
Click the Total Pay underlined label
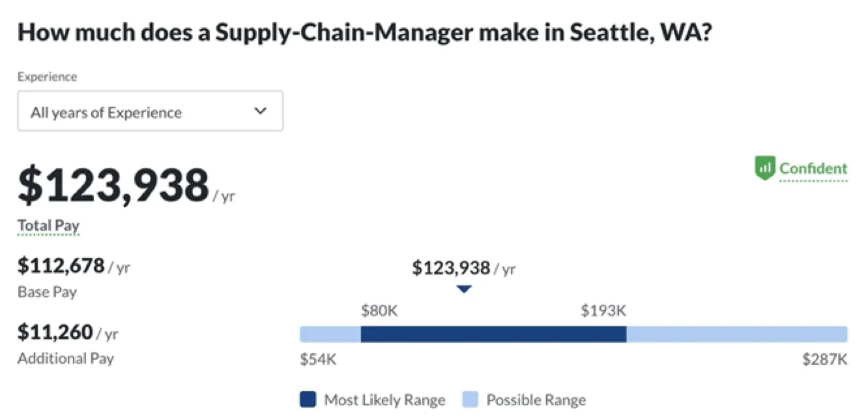click(48, 226)
